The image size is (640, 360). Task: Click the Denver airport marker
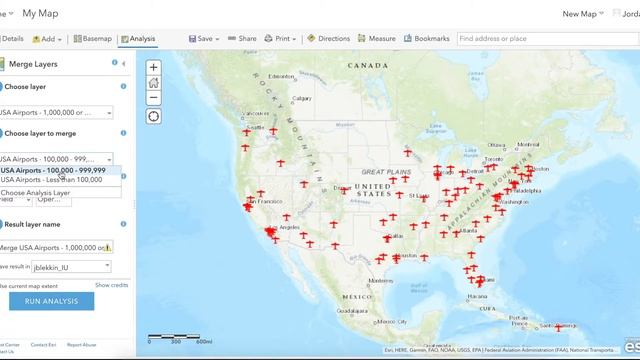click(x=344, y=191)
